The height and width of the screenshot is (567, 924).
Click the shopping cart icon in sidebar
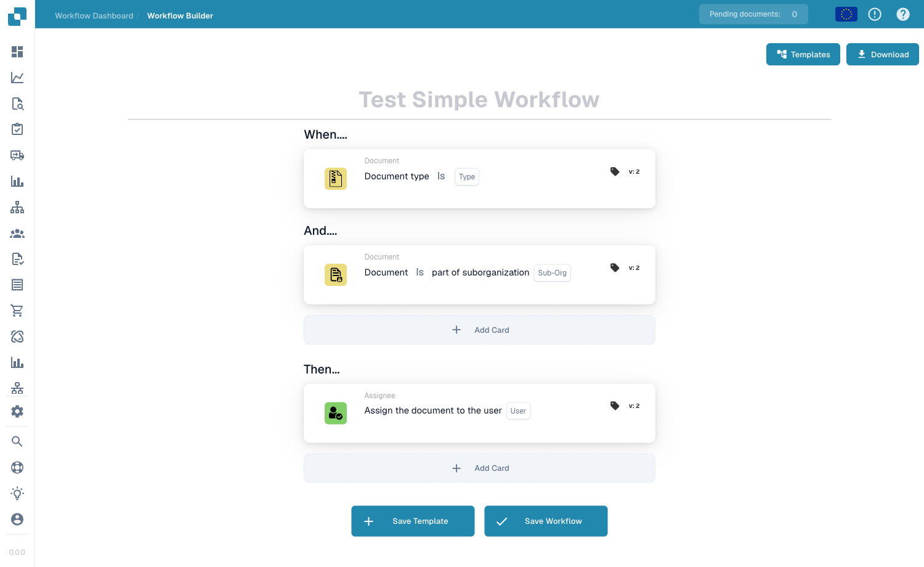click(17, 311)
